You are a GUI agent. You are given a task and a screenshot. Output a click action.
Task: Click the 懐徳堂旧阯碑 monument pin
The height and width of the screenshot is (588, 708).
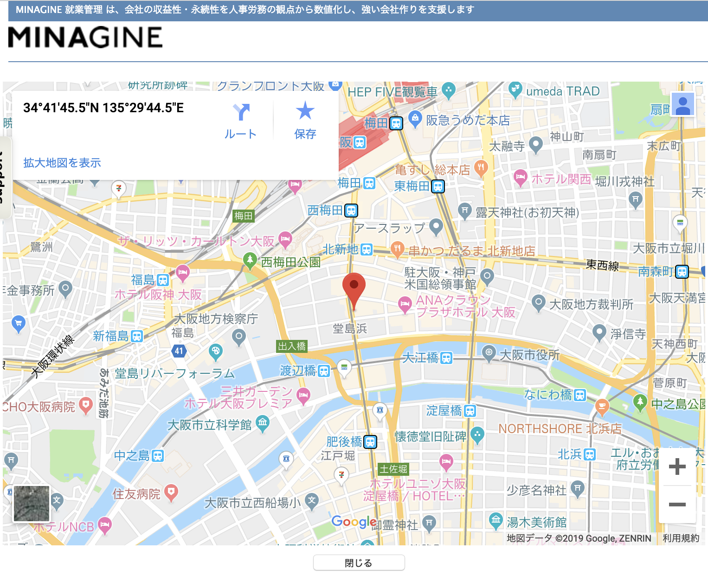click(x=477, y=435)
